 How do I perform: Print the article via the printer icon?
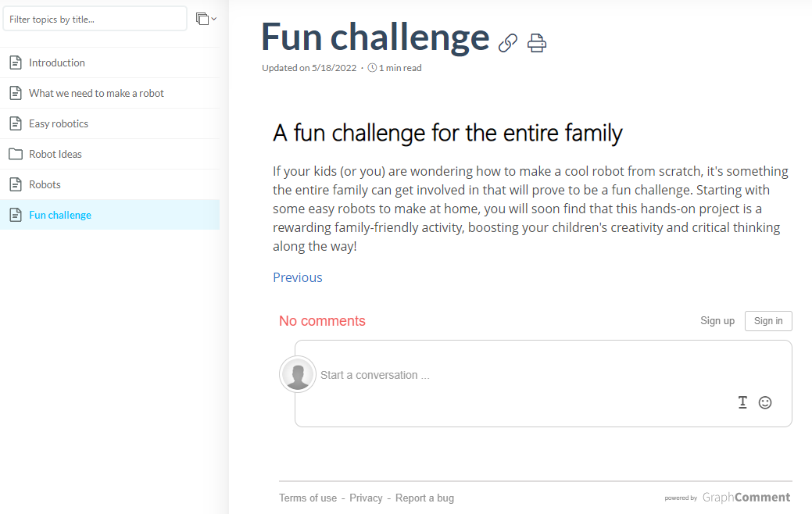point(536,43)
